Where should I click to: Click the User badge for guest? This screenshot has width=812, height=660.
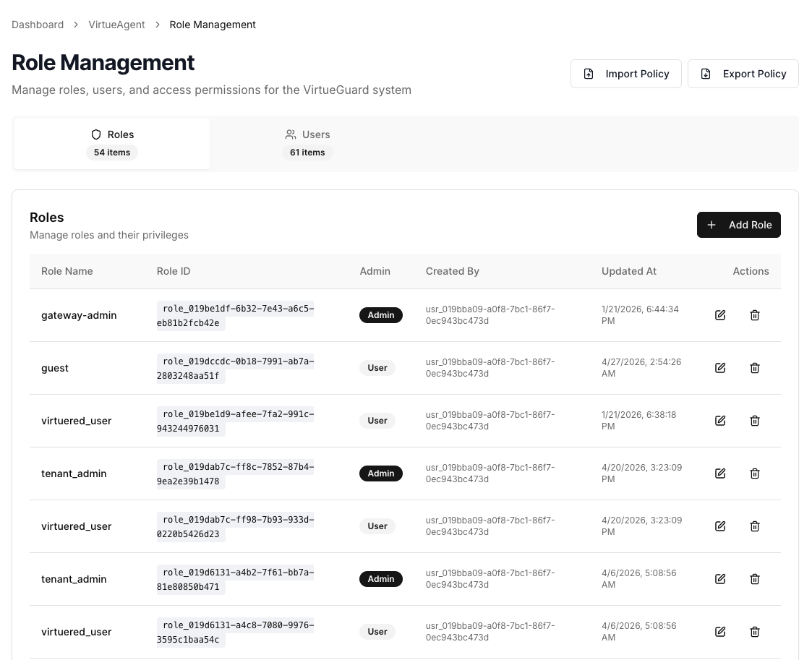(377, 368)
